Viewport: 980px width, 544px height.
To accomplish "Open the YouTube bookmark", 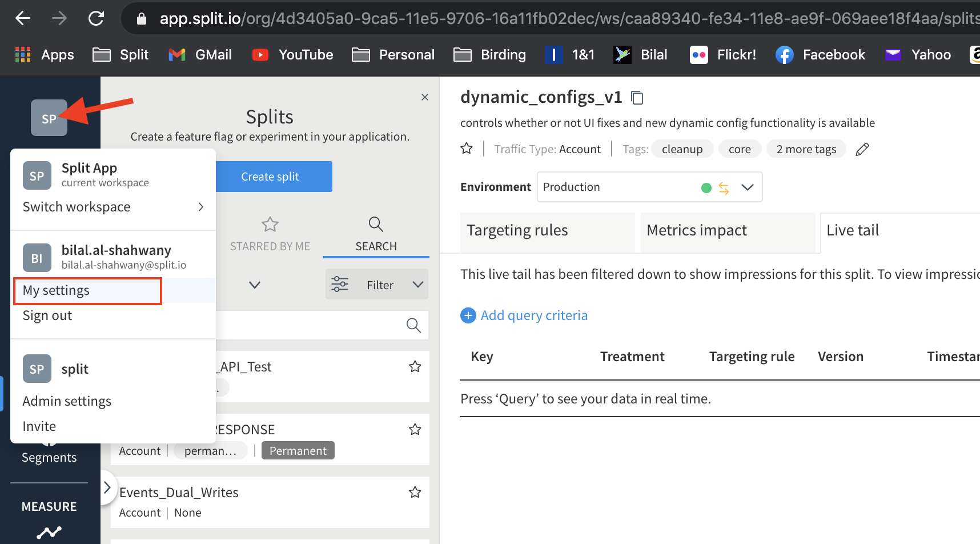I will point(292,55).
